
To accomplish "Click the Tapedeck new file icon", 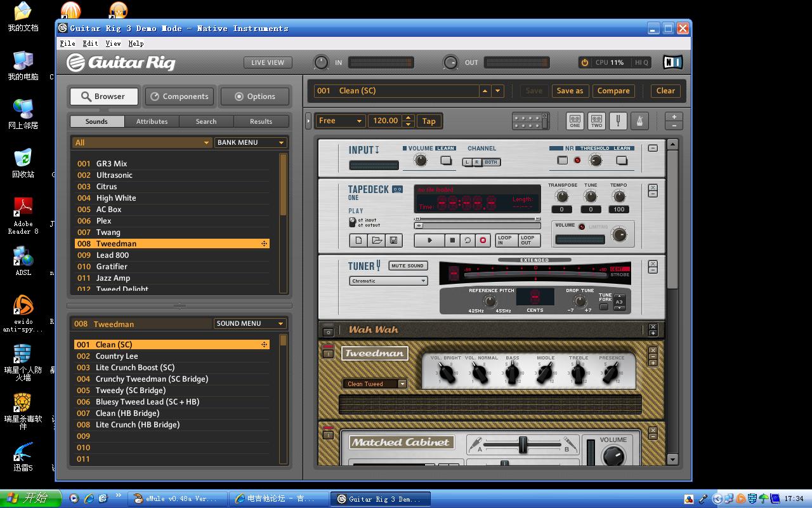I will click(x=359, y=241).
